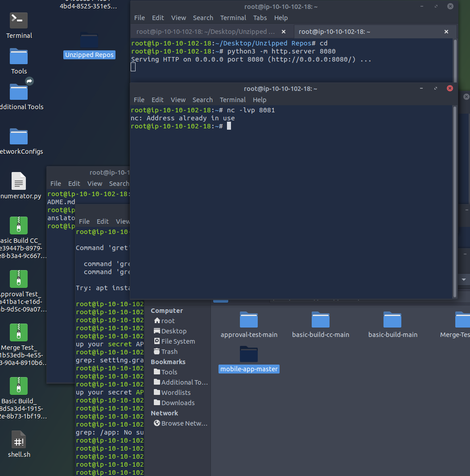Image resolution: width=470 pixels, height=476 pixels.
Task: Select the Basic Build zip archive on desktop
Action: [x=19, y=386]
